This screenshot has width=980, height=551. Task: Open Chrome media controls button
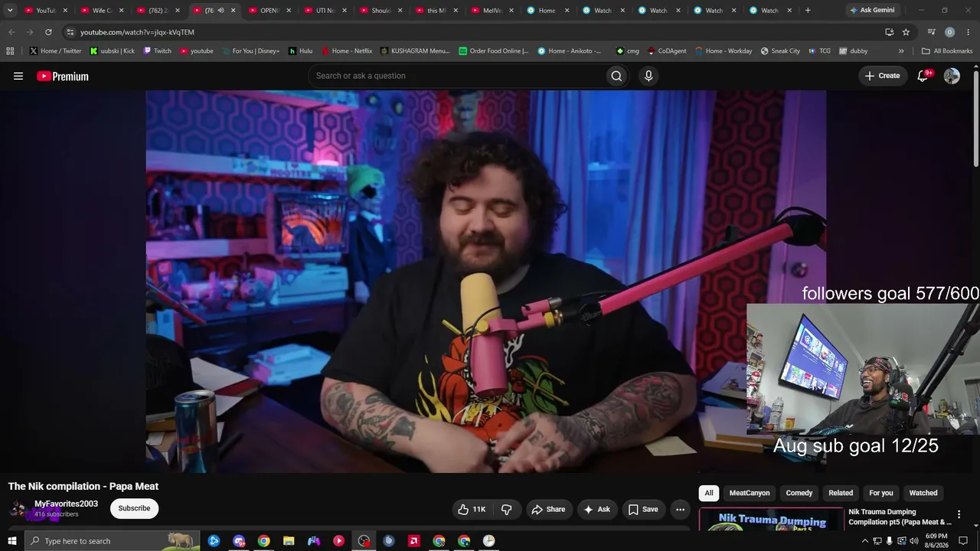click(x=931, y=32)
